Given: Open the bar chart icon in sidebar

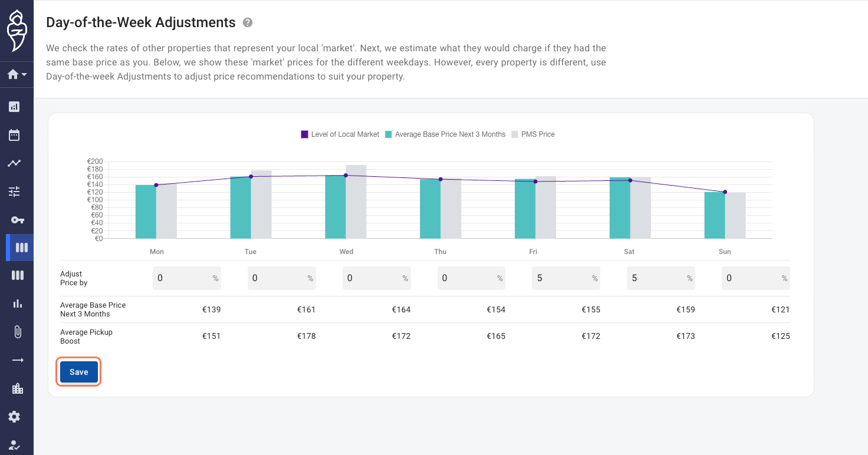Looking at the screenshot, I should pos(18,304).
